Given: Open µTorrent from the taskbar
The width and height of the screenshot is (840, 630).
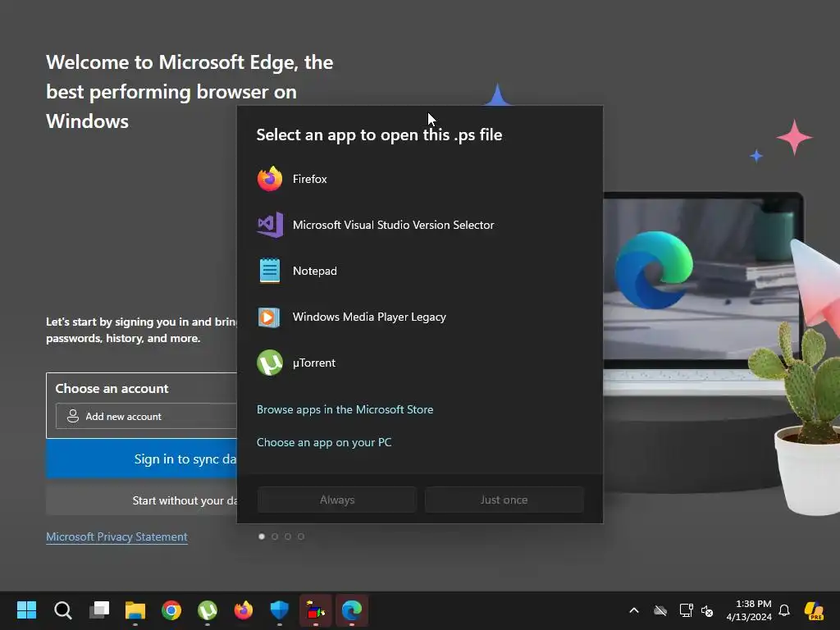Looking at the screenshot, I should (208, 610).
